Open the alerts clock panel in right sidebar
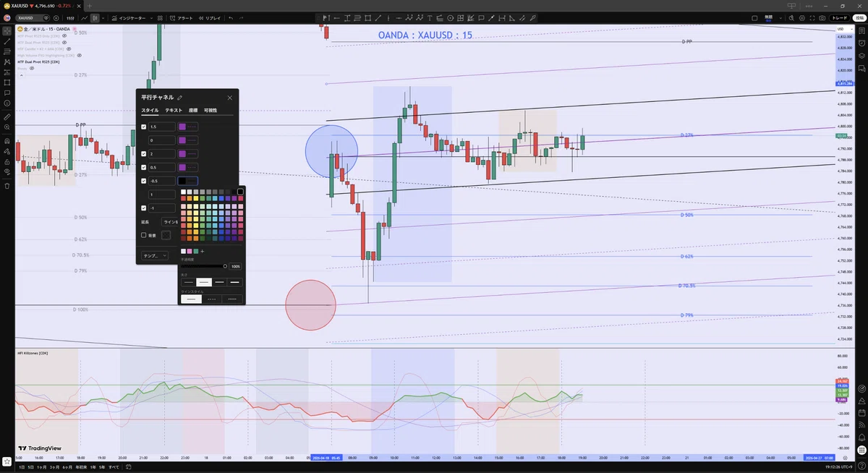Screen dimensions: 868x473 [861, 43]
